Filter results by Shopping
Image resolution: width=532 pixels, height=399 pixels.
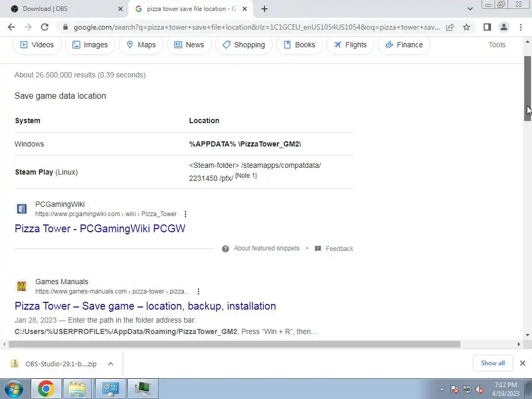click(244, 45)
